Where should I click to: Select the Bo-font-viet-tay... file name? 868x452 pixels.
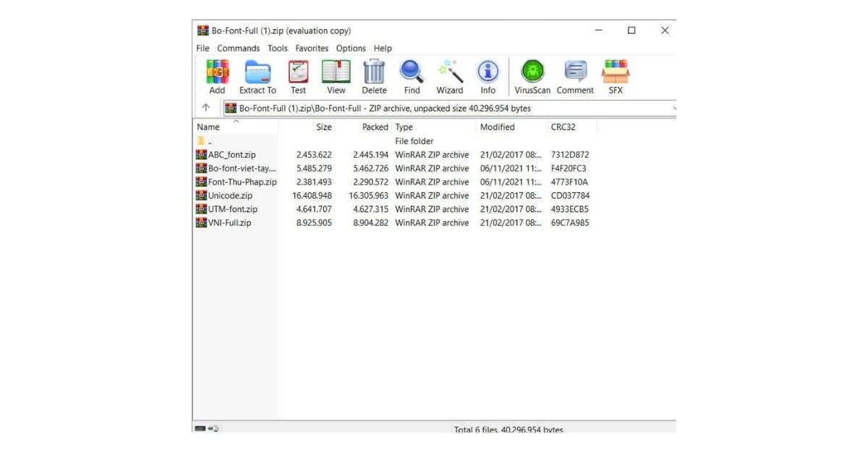click(x=242, y=169)
